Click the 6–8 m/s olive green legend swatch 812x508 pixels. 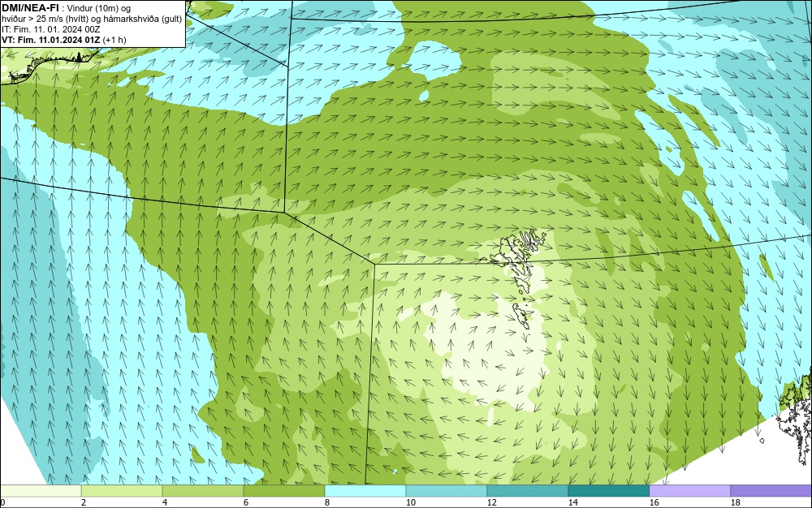click(284, 490)
